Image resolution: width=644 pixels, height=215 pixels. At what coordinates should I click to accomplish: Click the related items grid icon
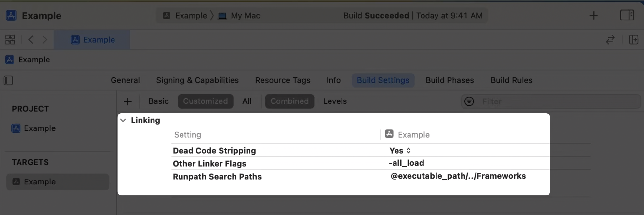coord(10,40)
